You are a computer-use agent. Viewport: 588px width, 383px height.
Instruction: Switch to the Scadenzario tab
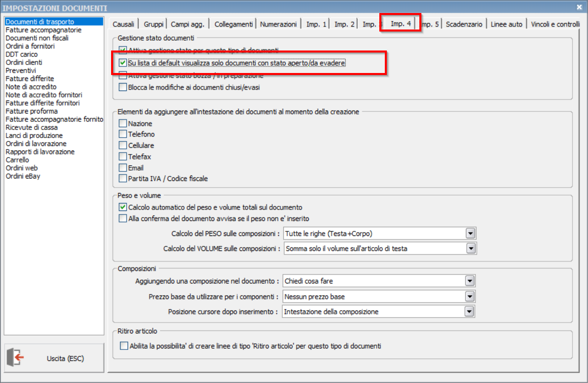tap(464, 24)
